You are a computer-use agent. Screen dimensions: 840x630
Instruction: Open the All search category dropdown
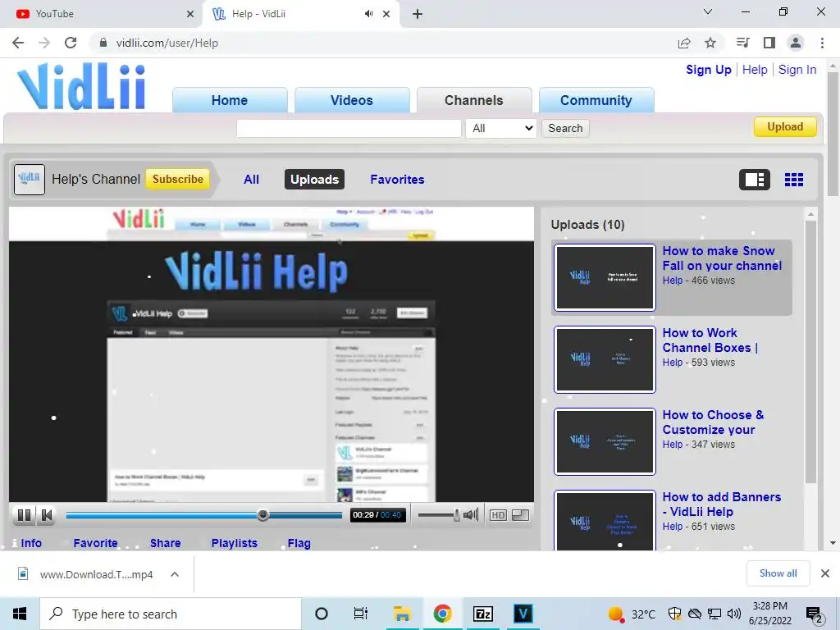(x=501, y=128)
